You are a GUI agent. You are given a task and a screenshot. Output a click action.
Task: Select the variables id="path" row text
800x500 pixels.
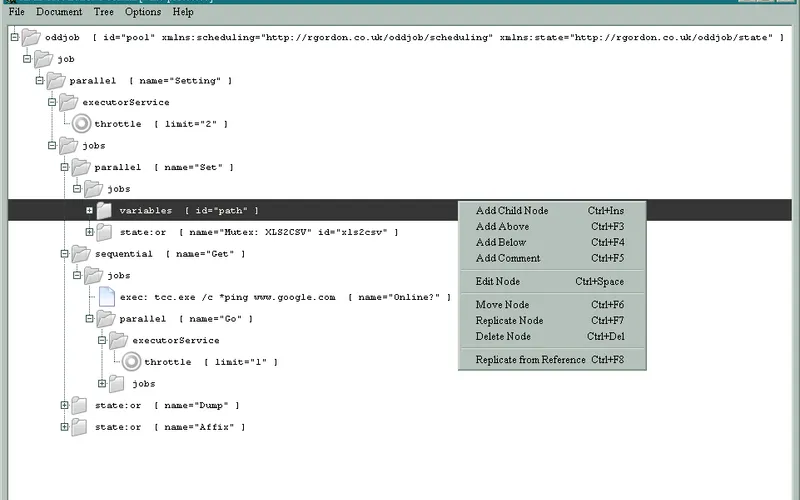click(x=189, y=210)
